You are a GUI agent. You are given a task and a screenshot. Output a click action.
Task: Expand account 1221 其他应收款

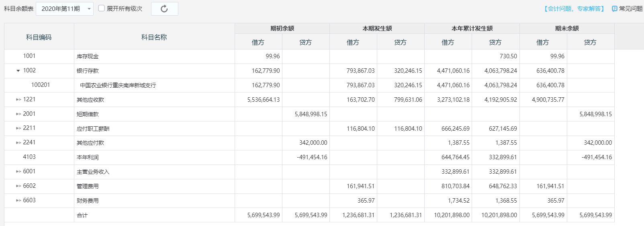(x=18, y=99)
